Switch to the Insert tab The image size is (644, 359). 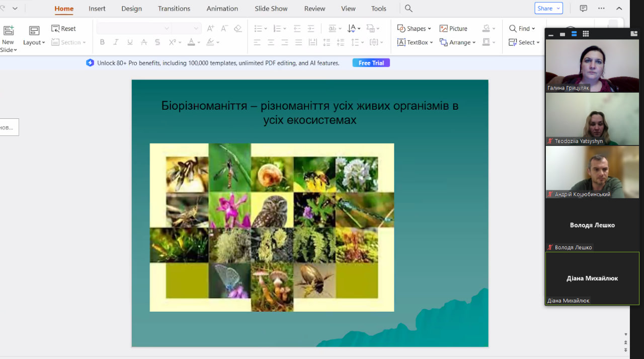pos(97,9)
